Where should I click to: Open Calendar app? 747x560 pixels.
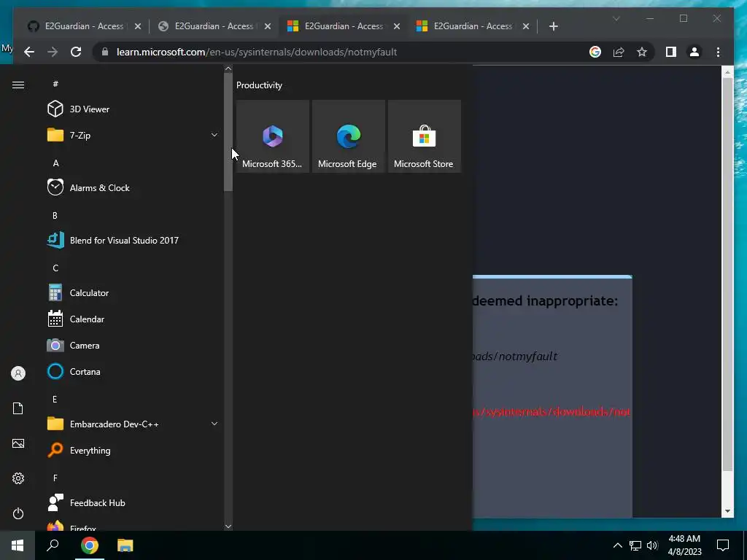[x=131, y=319]
